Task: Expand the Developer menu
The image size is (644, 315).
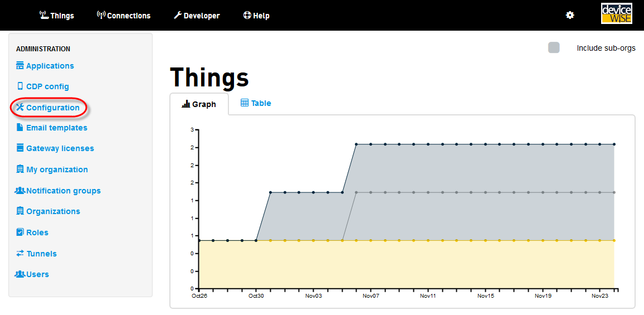Action: 197,16
